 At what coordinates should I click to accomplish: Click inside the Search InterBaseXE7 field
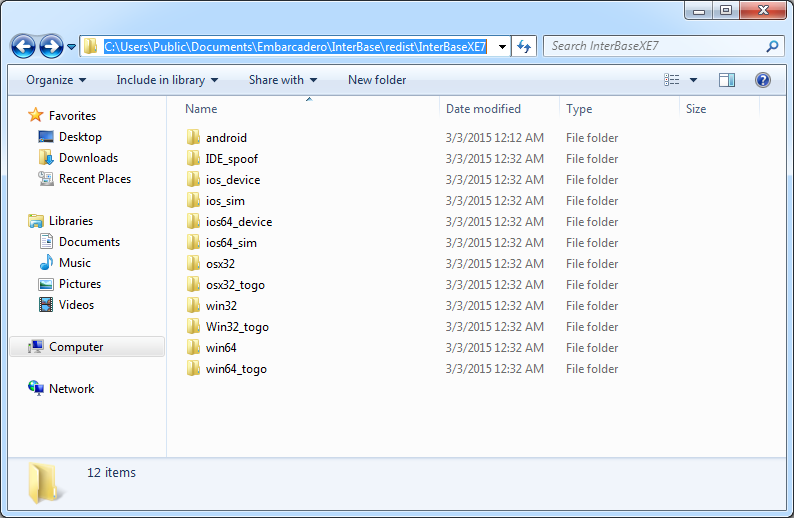click(x=655, y=46)
